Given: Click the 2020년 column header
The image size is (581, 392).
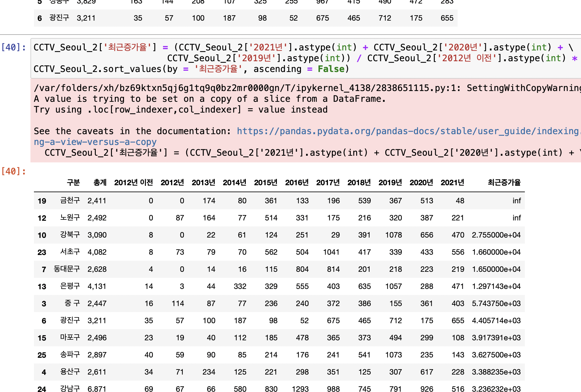Looking at the screenshot, I should (x=421, y=182).
